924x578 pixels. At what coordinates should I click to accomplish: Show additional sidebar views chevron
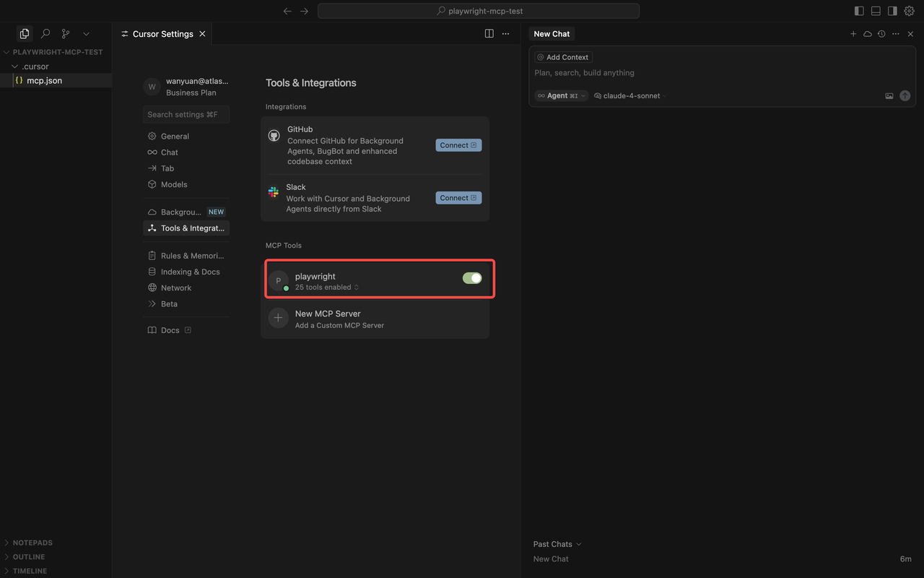[86, 33]
